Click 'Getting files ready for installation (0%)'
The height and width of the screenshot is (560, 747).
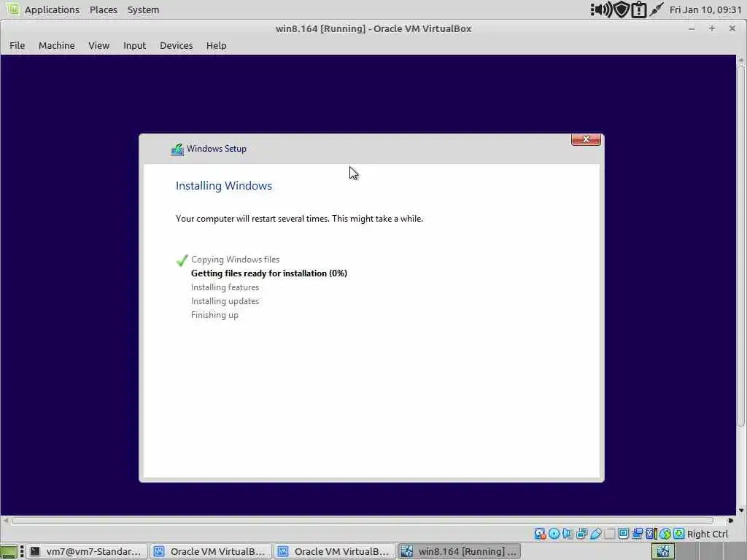coord(269,273)
